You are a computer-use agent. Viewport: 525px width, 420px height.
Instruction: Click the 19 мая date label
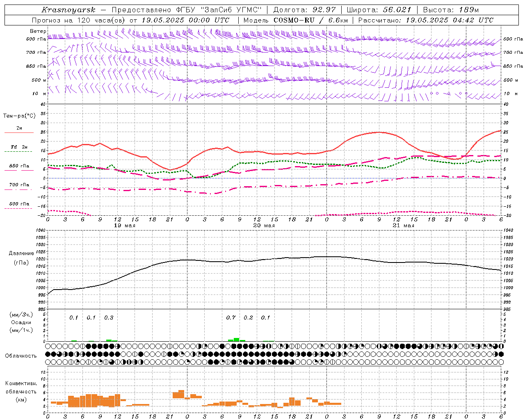coord(124,226)
